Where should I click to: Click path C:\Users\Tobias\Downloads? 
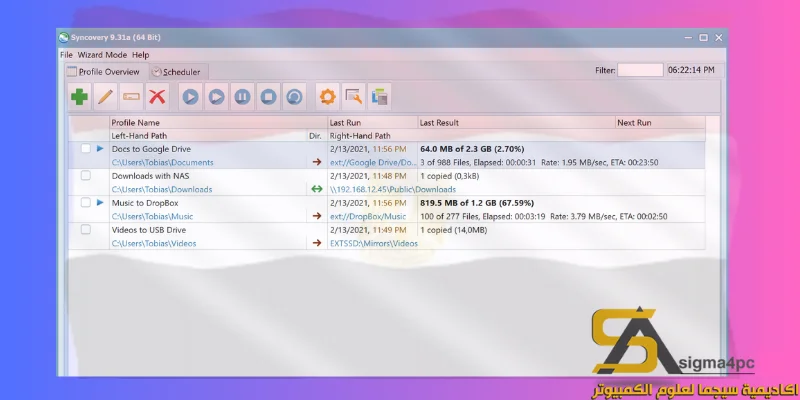point(162,189)
